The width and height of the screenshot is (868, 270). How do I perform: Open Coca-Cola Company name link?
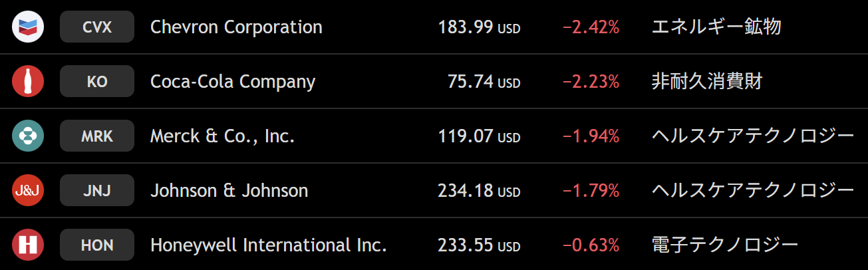(x=233, y=82)
